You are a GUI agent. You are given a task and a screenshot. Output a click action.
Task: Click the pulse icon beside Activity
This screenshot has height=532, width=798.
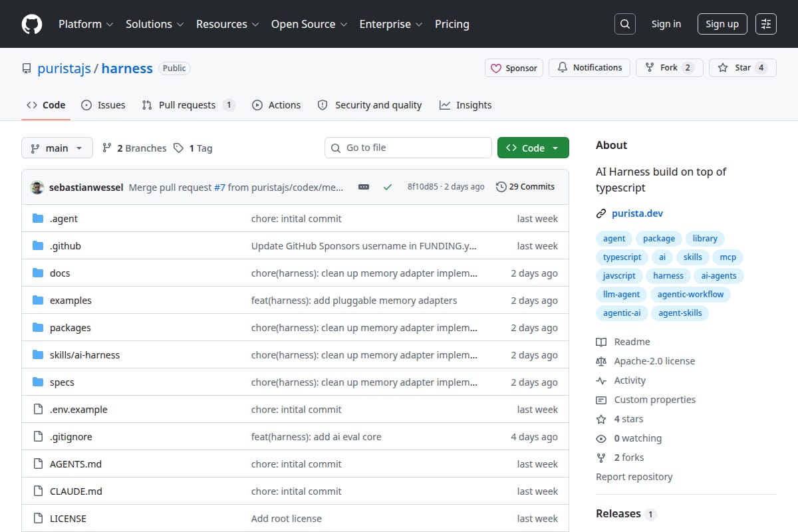601,380
